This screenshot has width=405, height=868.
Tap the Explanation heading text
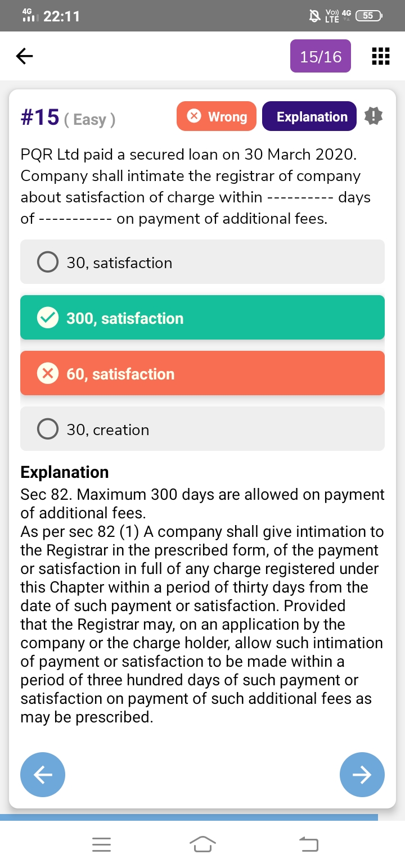65,472
